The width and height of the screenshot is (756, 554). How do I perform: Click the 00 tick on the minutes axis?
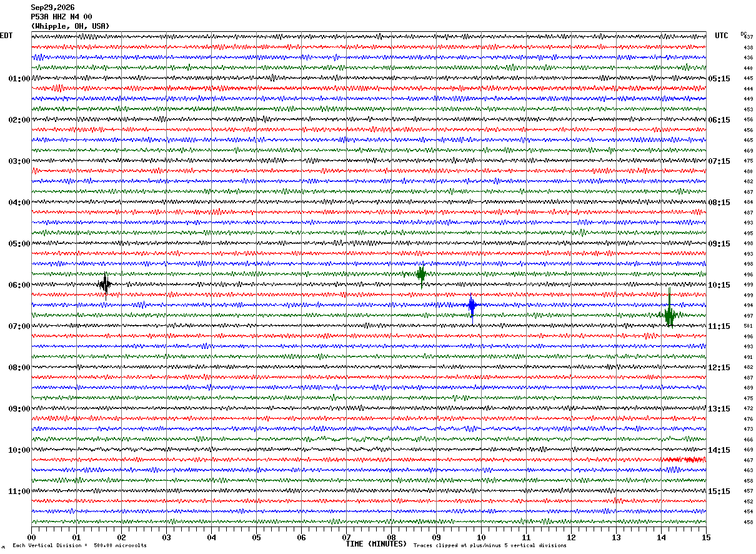[x=31, y=537]
